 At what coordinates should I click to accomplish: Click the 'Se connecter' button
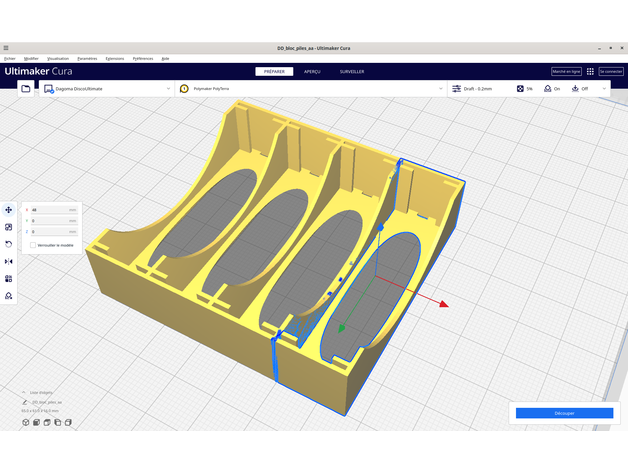tap(611, 72)
